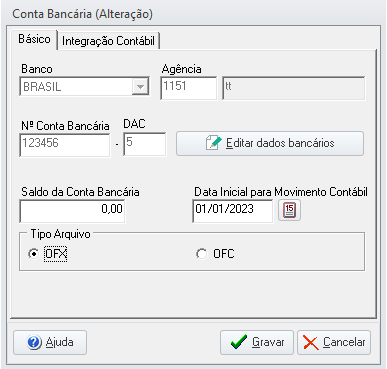The height and width of the screenshot is (369, 387).
Task: Expand the Banco dropdown arrow
Action: (x=140, y=87)
